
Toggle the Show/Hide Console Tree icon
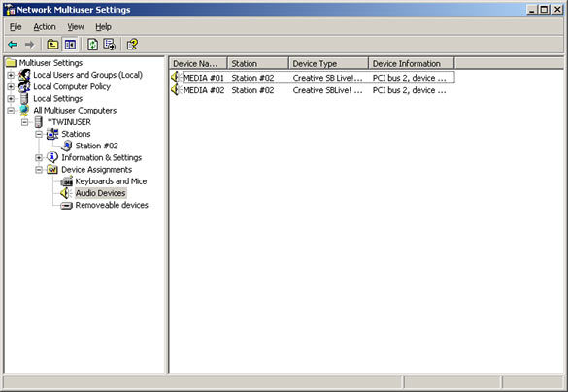click(70, 45)
